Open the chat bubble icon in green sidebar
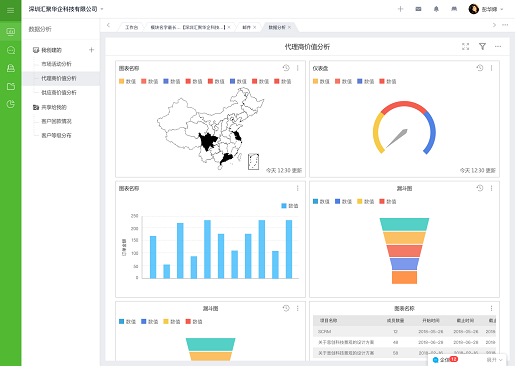 [x=11, y=50]
